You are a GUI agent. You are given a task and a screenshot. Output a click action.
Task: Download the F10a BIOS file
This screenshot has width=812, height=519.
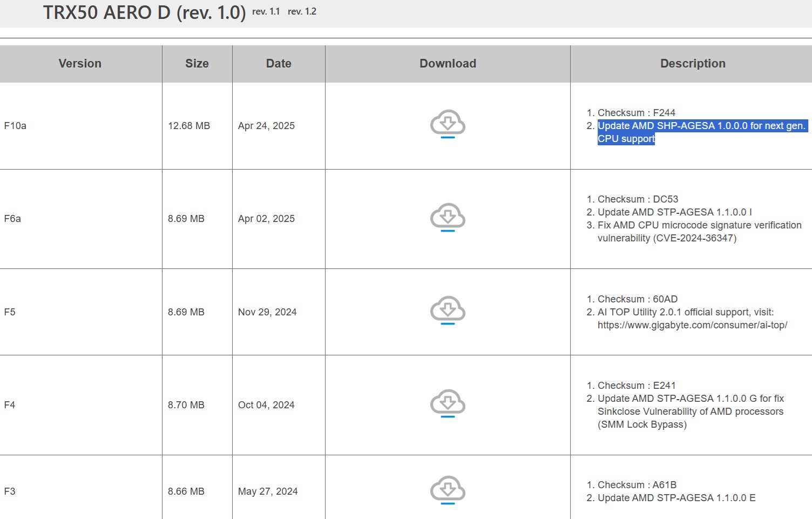[x=448, y=124]
